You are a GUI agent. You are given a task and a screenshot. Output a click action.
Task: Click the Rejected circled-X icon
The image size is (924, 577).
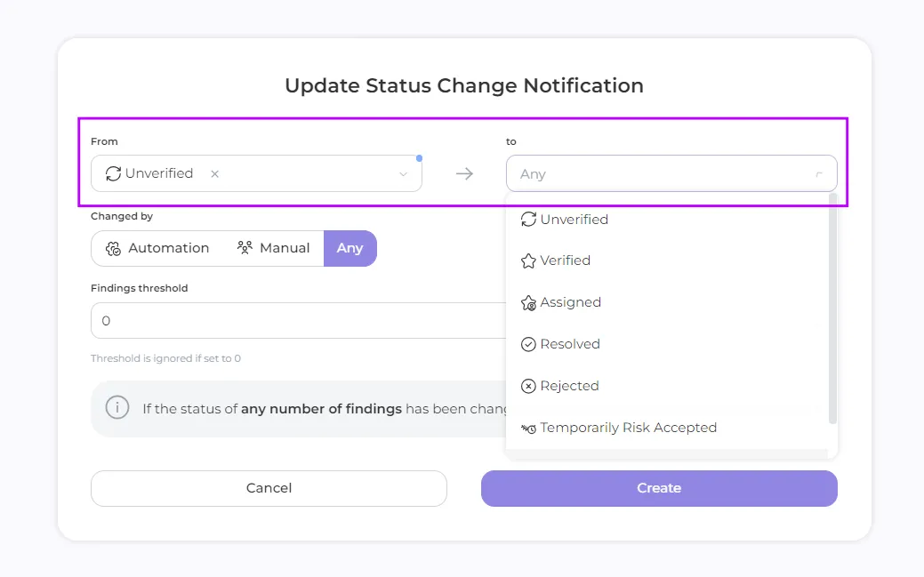pos(528,386)
